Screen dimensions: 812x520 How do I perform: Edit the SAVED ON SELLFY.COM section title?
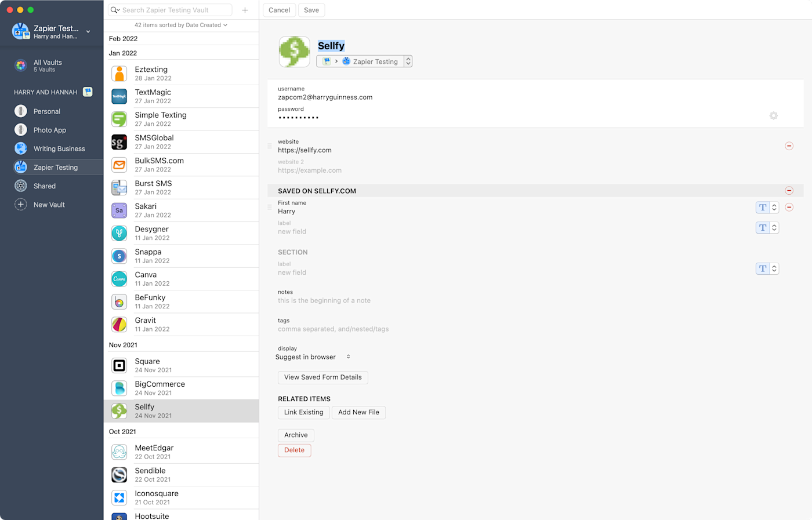pos(317,191)
